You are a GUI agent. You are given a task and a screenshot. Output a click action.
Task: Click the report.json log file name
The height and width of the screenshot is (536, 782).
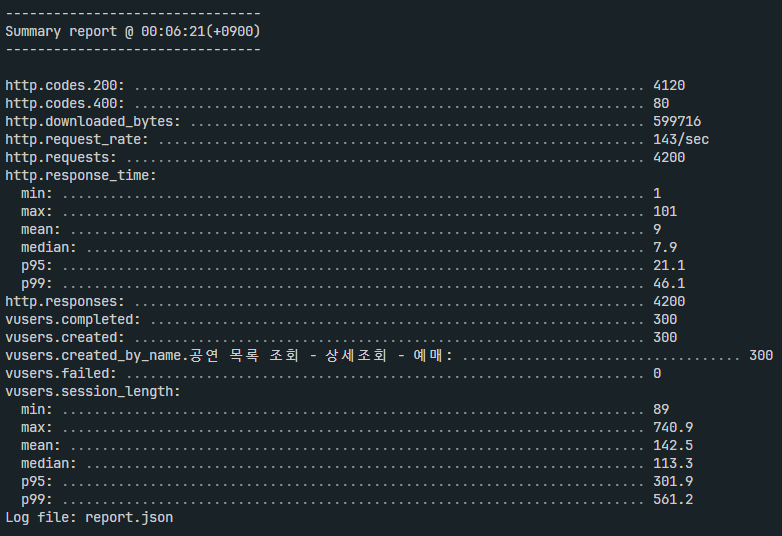coord(129,518)
